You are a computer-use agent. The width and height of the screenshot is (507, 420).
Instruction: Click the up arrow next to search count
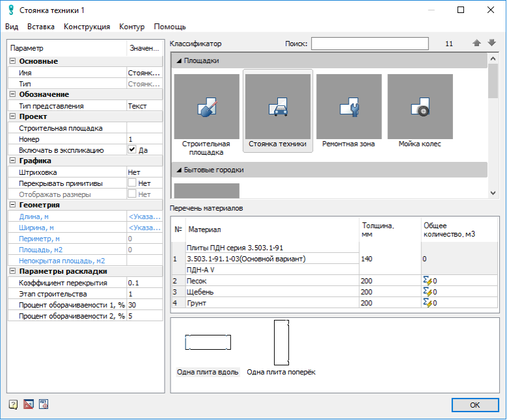coord(476,43)
